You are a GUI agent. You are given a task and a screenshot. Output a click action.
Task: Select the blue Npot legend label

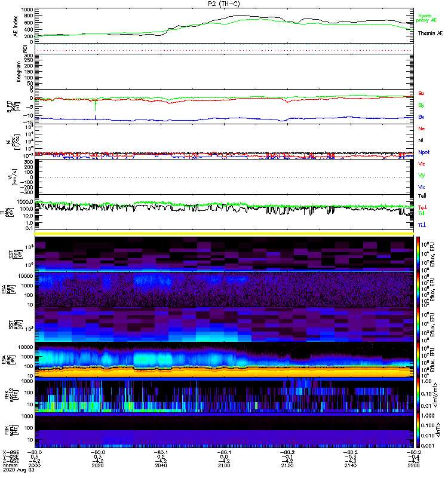pyautogui.click(x=424, y=152)
